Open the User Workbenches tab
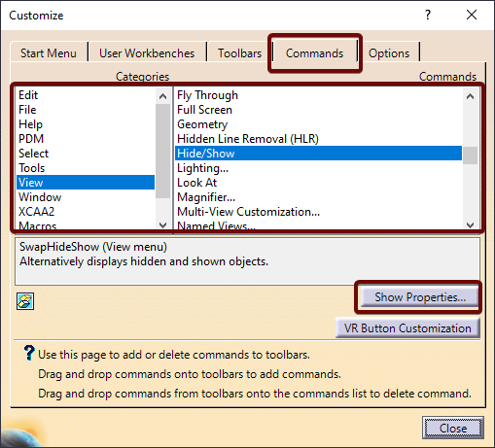Image resolution: width=495 pixels, height=448 pixels. click(x=147, y=52)
